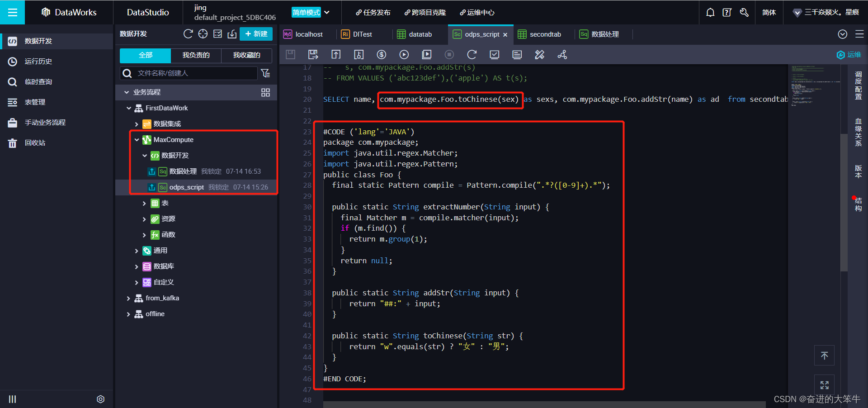
Task: Open tab list dropdown circle icon
Action: (x=843, y=34)
